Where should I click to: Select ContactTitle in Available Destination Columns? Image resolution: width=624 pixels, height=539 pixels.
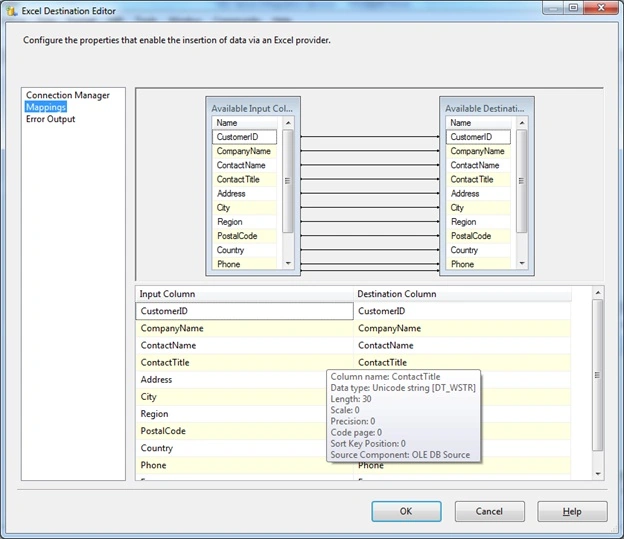(478, 180)
